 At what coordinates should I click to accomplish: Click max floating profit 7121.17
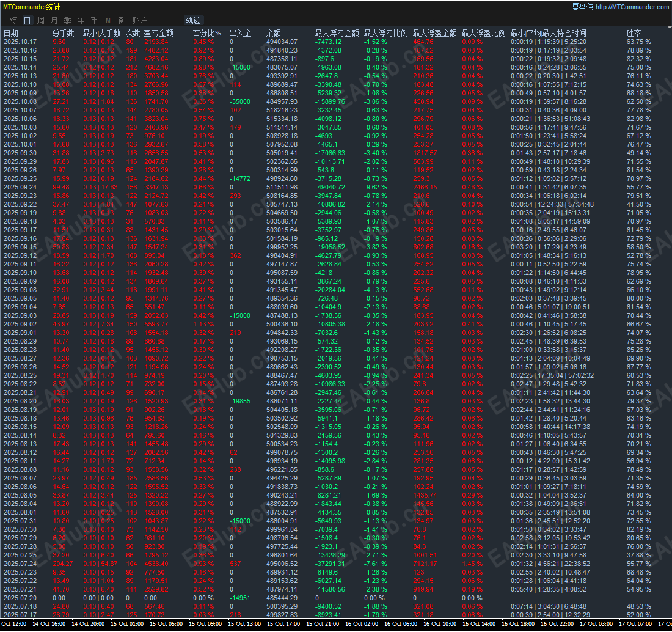tap(425, 564)
